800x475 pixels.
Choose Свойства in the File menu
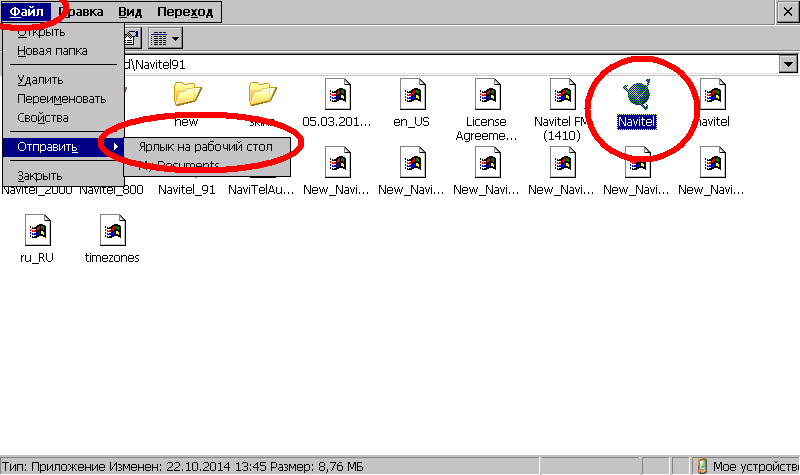pyautogui.click(x=43, y=118)
